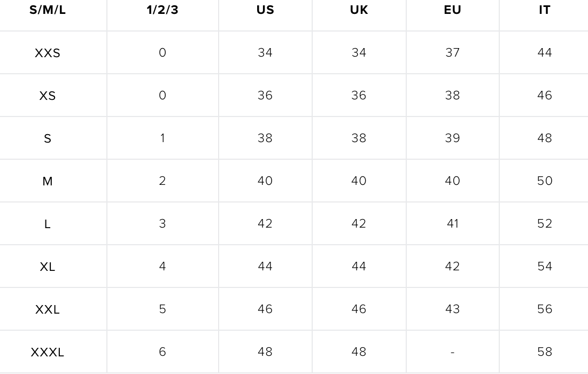588x374 pixels.
Task: Click the IT value 58
Action: 545,352
